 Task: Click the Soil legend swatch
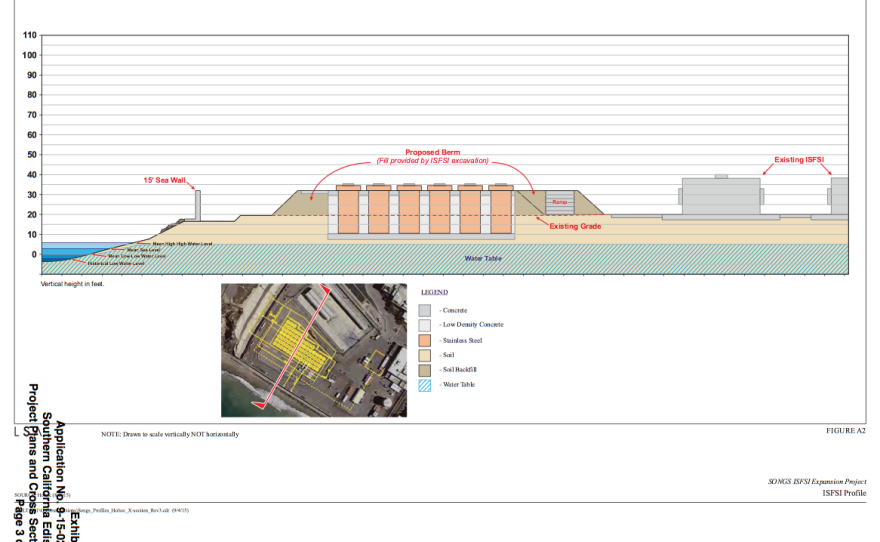pos(425,355)
